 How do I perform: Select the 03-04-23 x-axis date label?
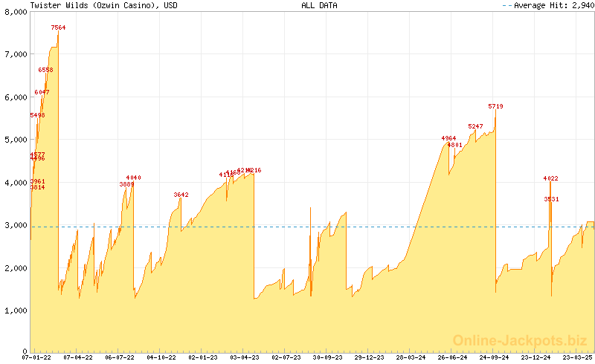coord(244,357)
